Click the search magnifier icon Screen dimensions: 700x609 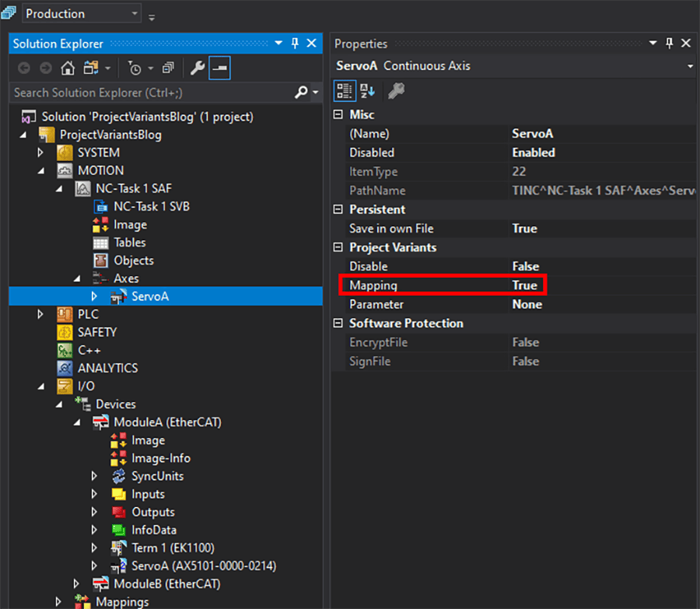301,93
